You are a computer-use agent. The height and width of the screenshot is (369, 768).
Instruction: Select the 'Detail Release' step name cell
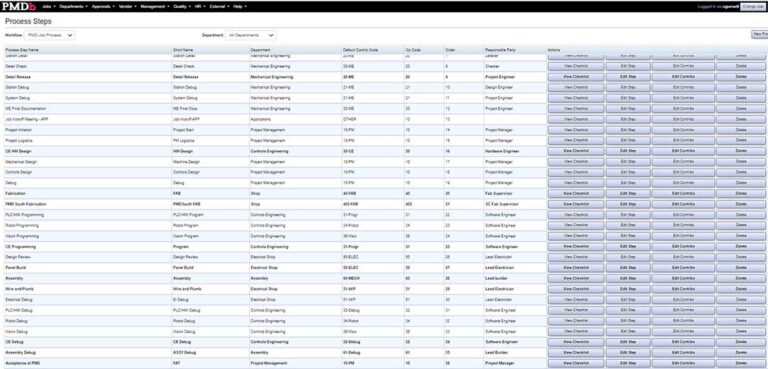(x=88, y=77)
